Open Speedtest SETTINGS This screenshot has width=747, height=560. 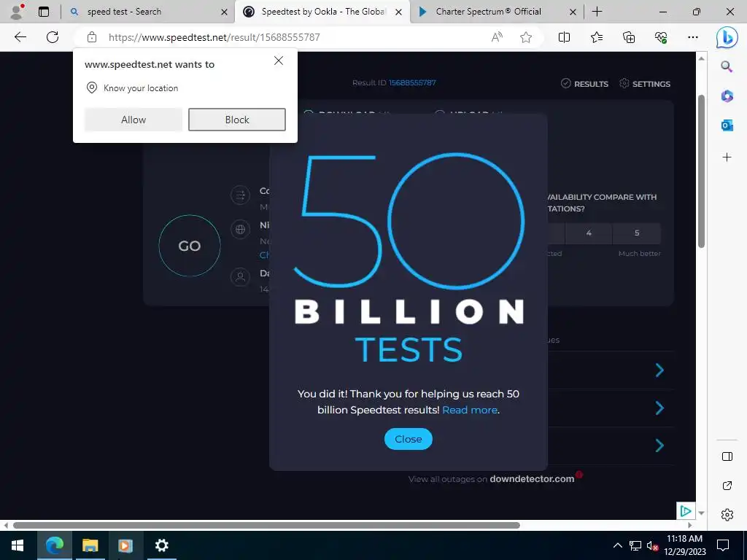coord(645,84)
